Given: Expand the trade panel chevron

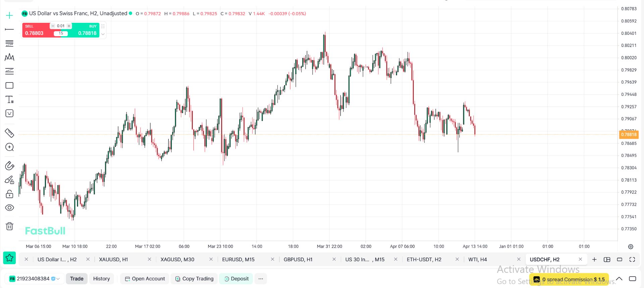Looking at the screenshot, I should pyautogui.click(x=103, y=34).
